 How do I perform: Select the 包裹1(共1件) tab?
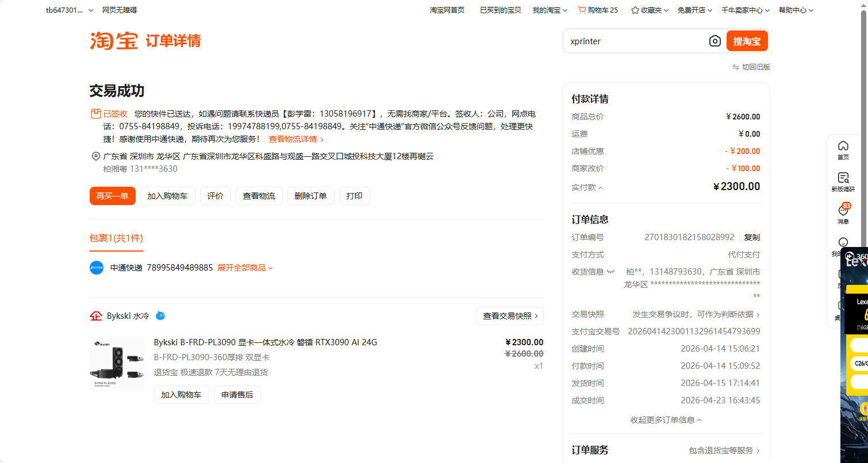pyautogui.click(x=116, y=238)
